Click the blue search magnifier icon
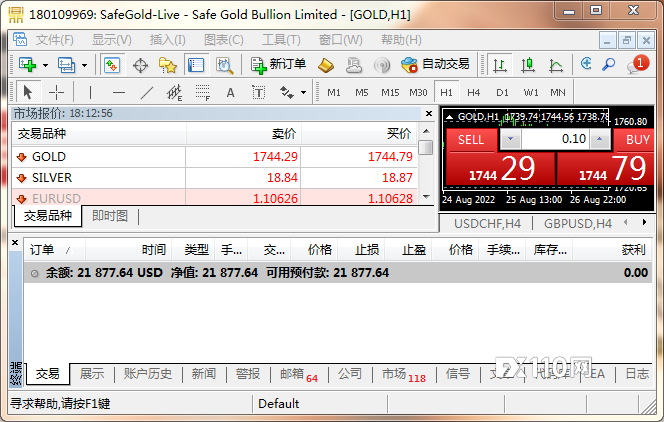Image resolution: width=664 pixels, height=422 pixels. pos(609,64)
